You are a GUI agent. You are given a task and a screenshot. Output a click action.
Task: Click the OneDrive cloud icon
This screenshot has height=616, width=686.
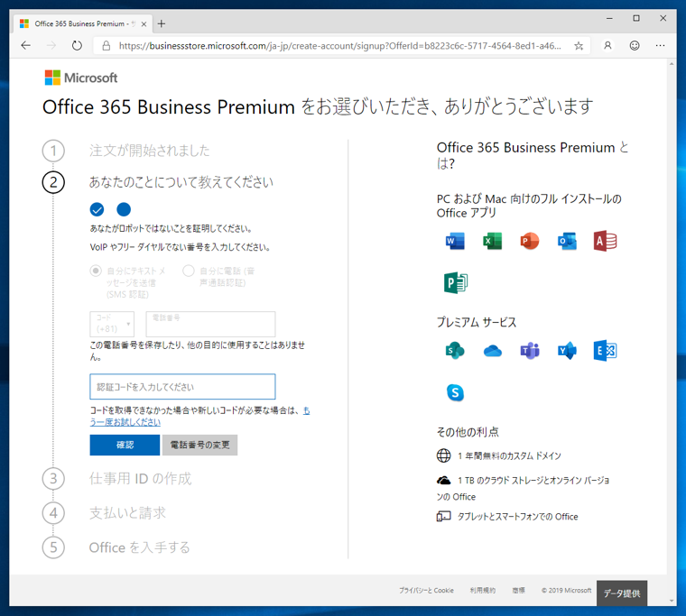point(492,351)
